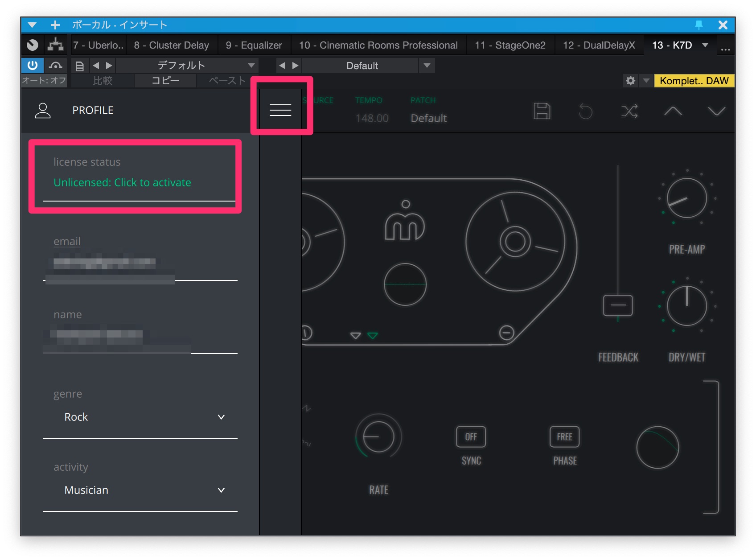
Task: Open the plugin settings gear icon
Action: (630, 81)
